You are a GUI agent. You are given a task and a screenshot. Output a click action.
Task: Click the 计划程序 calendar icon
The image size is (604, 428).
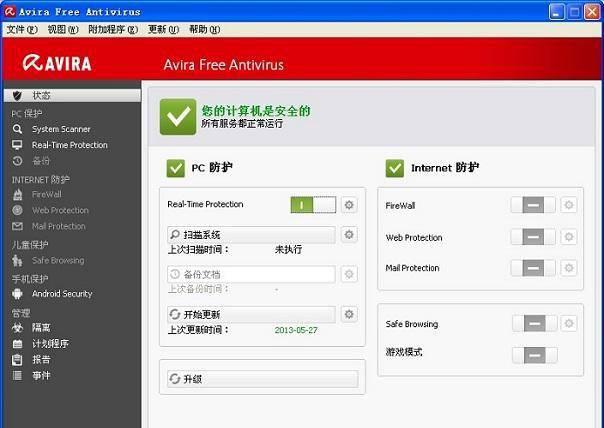(17, 344)
